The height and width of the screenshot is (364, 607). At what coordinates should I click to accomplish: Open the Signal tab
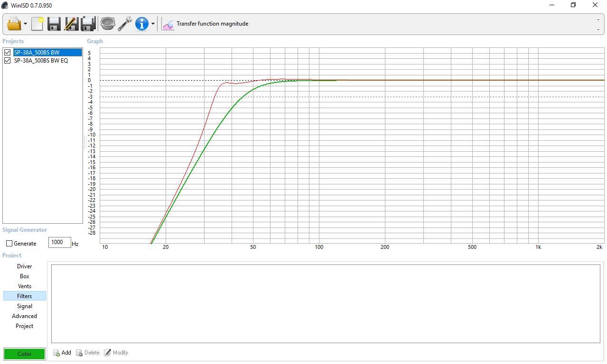[25, 306]
